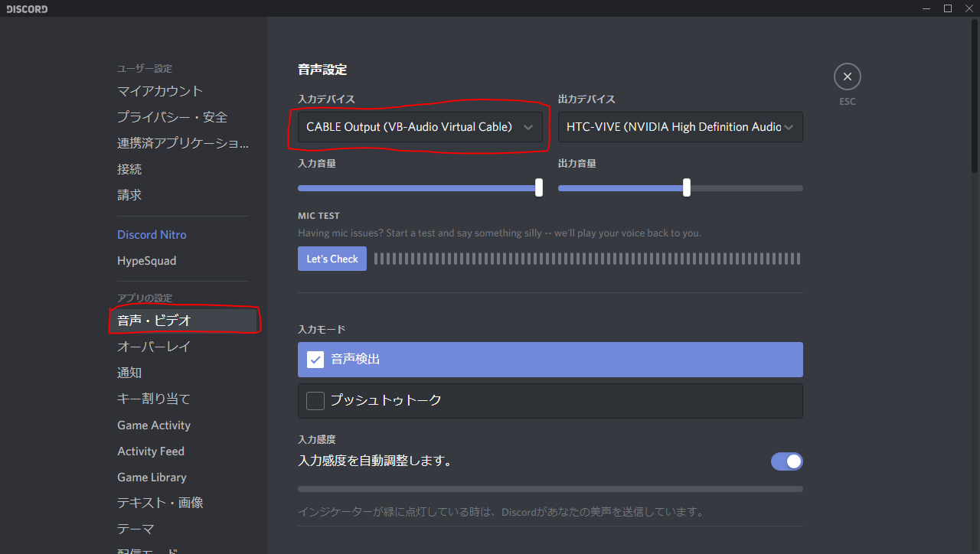Open the 入力デバイス CABLE Output dropdown

pyautogui.click(x=420, y=127)
